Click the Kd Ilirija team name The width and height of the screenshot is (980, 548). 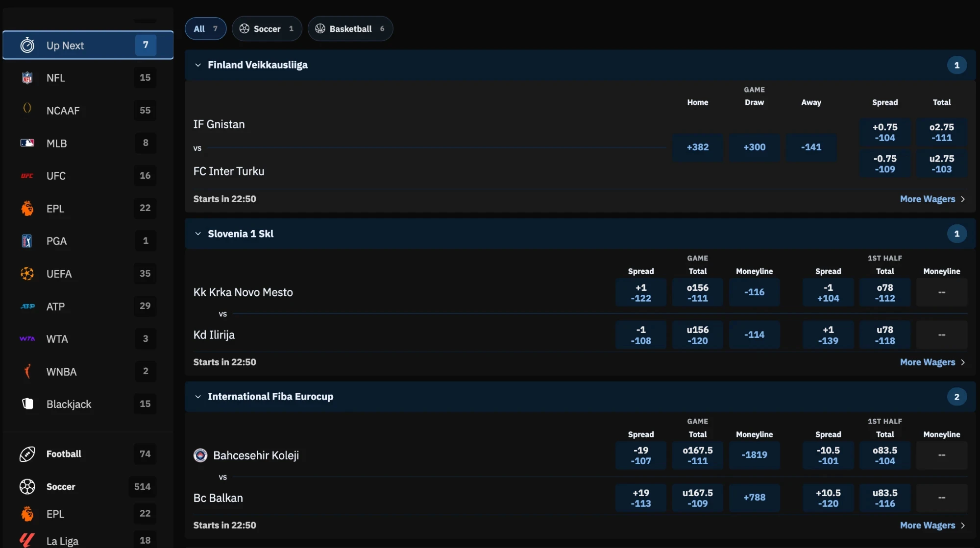(214, 335)
